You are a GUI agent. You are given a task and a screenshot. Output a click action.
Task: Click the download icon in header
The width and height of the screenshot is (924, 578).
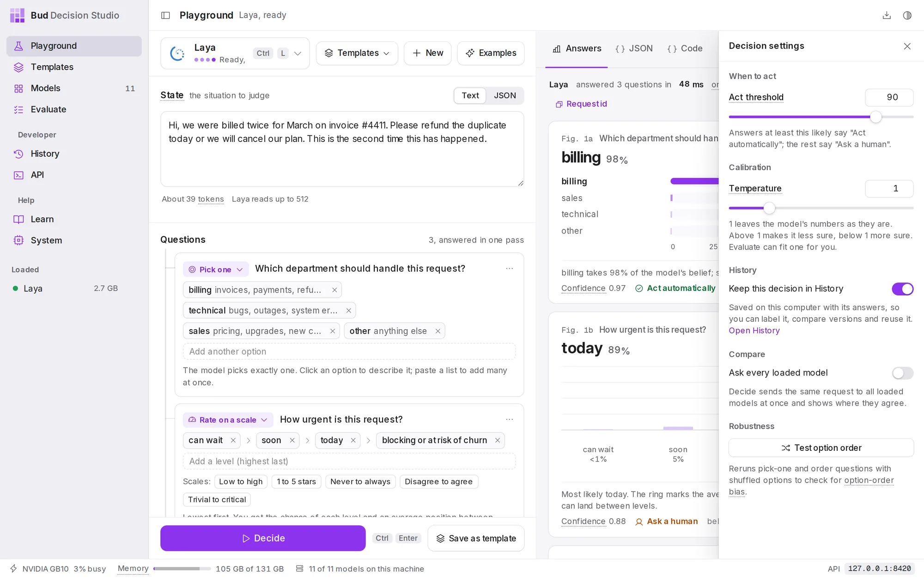pyautogui.click(x=887, y=15)
